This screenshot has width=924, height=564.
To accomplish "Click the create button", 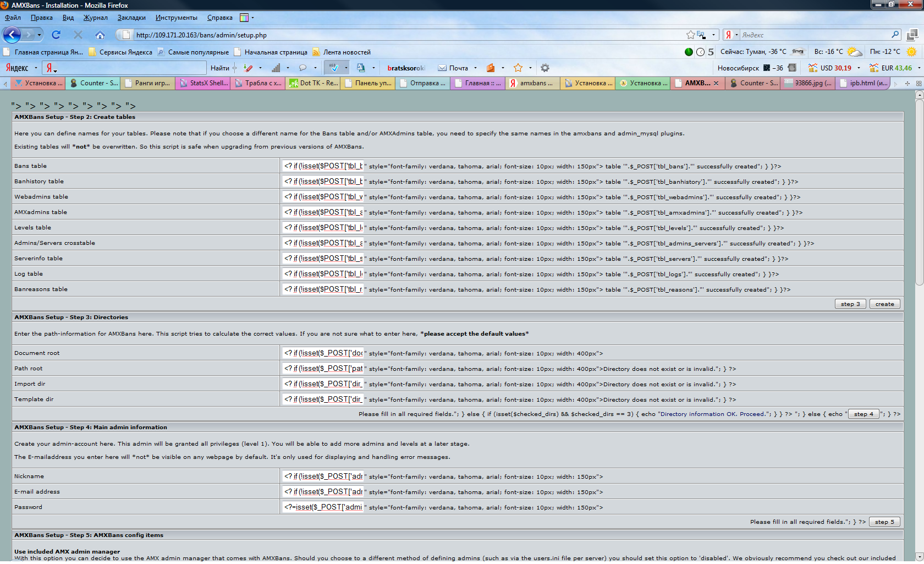I will click(884, 304).
